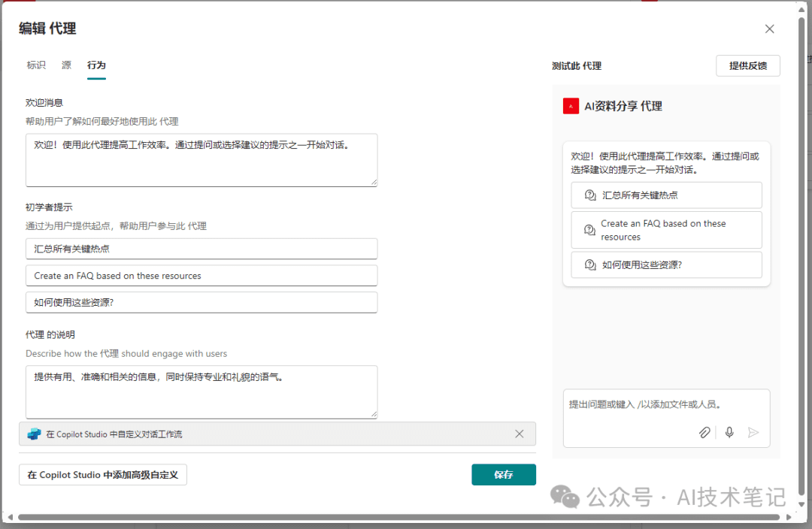
Task: Dismiss the Copilot Studio 自定义对话工作流 banner
Action: pos(520,434)
